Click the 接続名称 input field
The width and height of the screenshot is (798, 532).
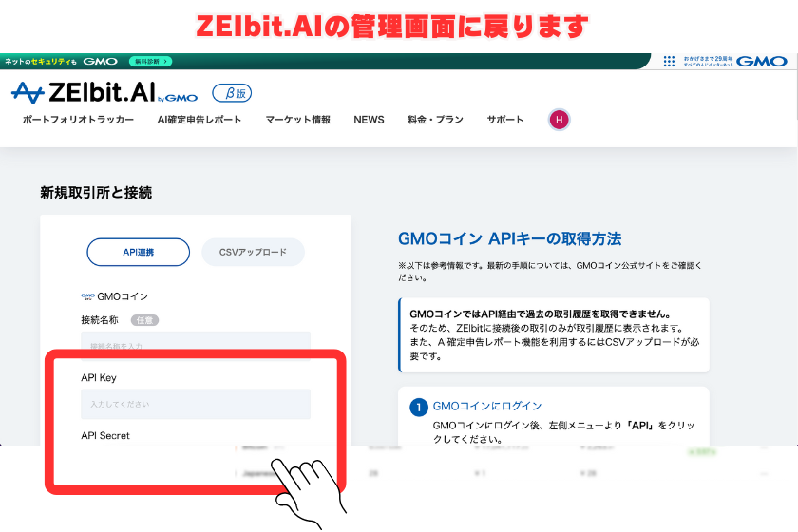195,344
